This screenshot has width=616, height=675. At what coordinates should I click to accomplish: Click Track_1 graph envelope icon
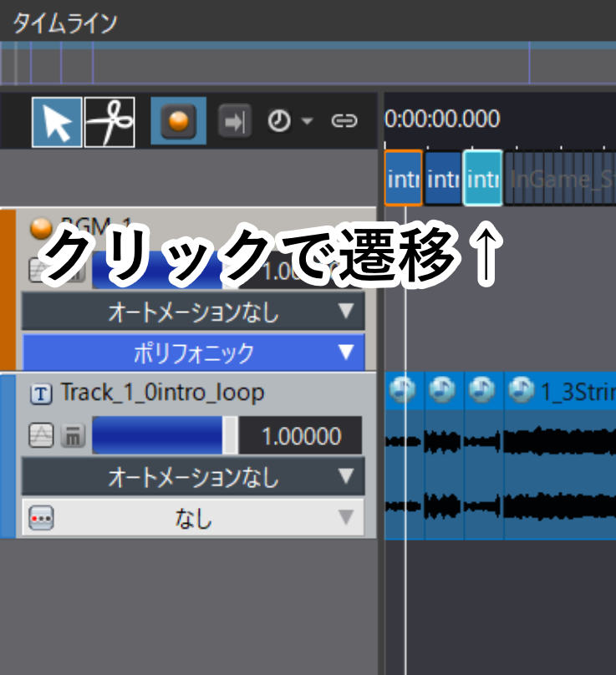[x=41, y=435]
